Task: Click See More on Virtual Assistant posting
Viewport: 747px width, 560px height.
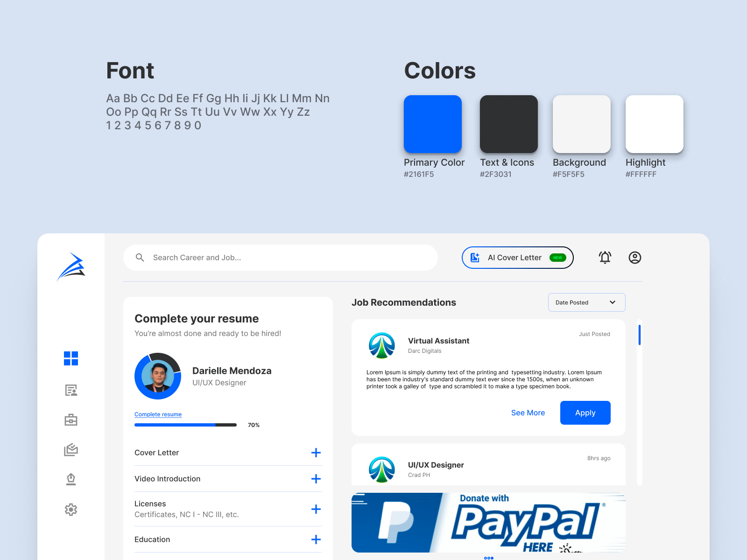Action: (x=528, y=413)
